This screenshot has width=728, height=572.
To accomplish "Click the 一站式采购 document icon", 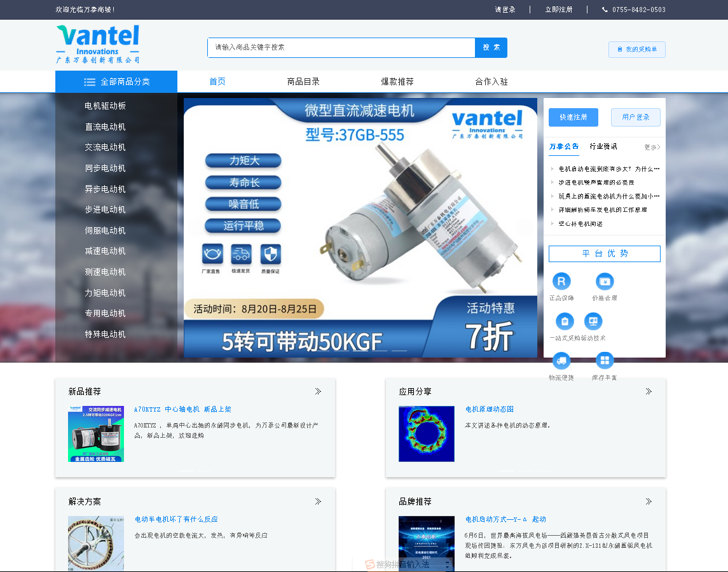I will 565,321.
